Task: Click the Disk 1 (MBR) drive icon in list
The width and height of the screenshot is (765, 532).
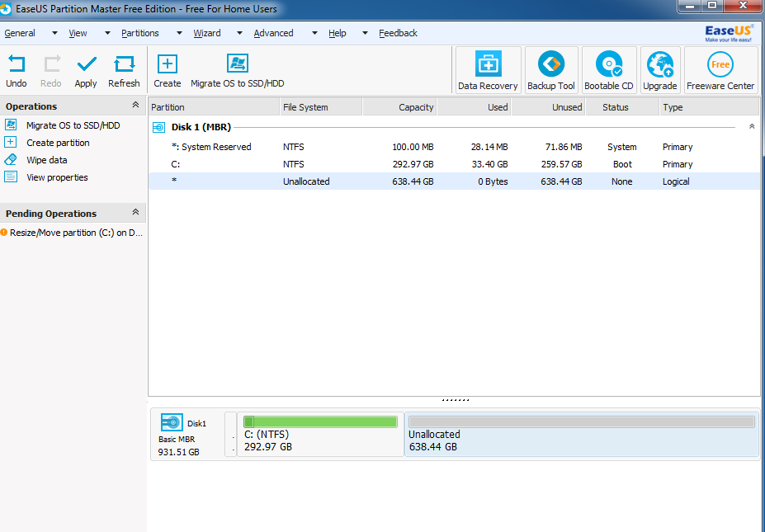Action: point(159,128)
